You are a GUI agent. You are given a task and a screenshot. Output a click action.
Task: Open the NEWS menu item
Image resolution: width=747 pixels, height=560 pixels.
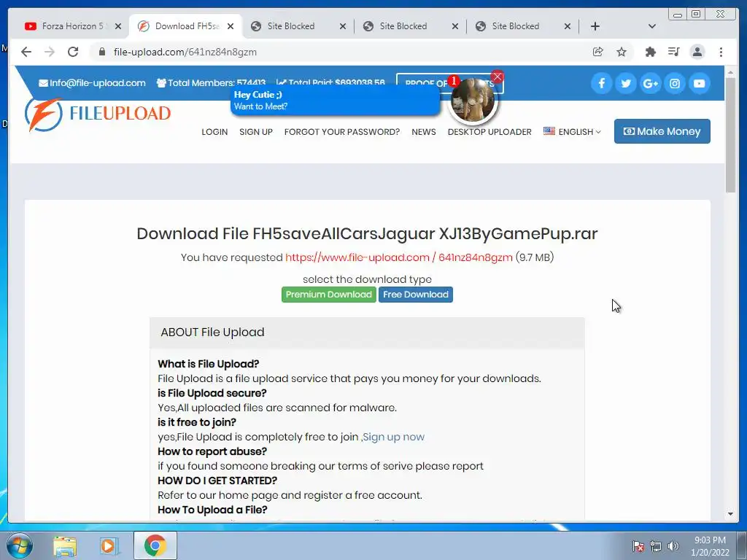(424, 132)
